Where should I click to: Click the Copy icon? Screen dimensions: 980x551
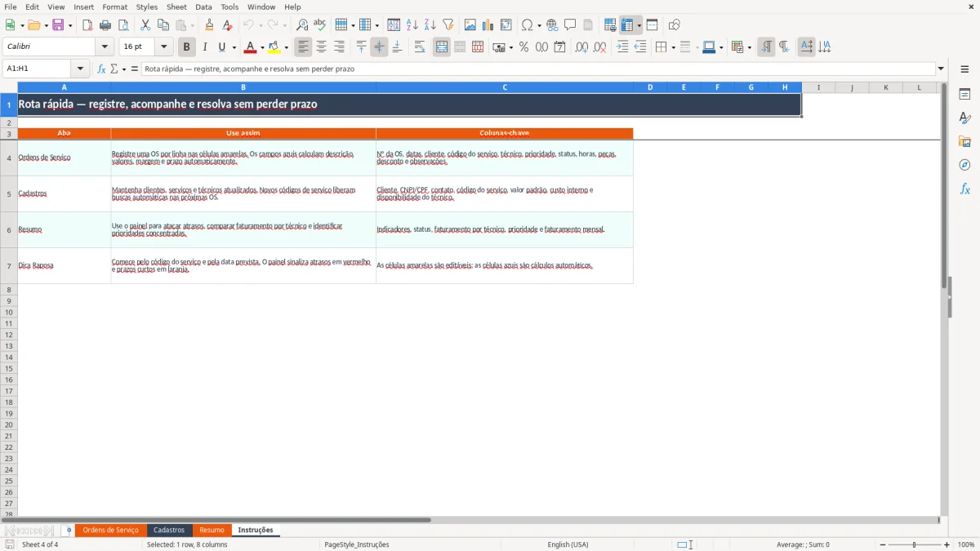[163, 25]
